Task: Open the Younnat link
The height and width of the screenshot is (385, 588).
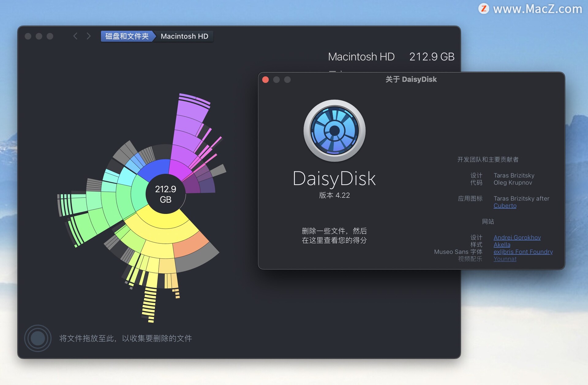Action: [x=505, y=259]
